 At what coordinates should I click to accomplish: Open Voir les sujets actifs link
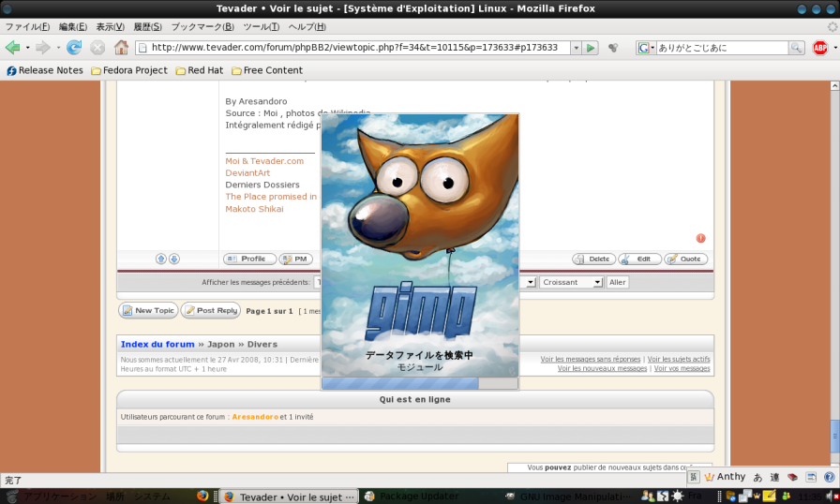[679, 359]
